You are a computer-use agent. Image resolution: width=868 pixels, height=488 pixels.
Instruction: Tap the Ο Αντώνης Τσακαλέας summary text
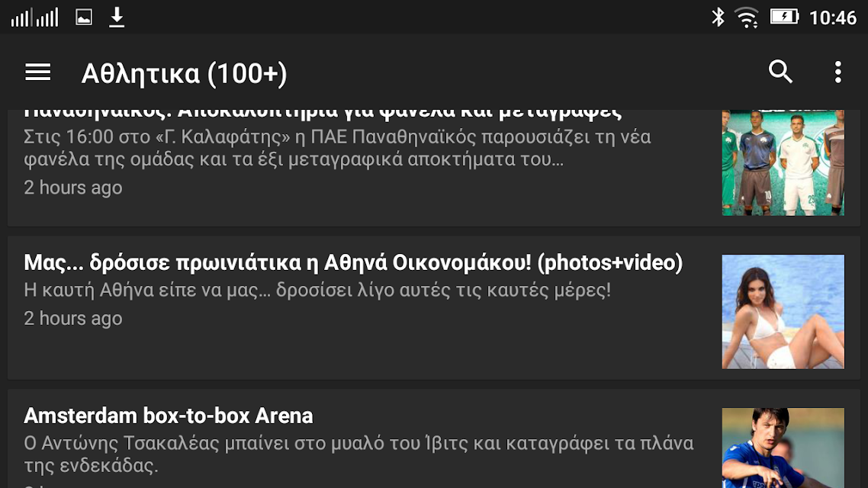point(358,454)
